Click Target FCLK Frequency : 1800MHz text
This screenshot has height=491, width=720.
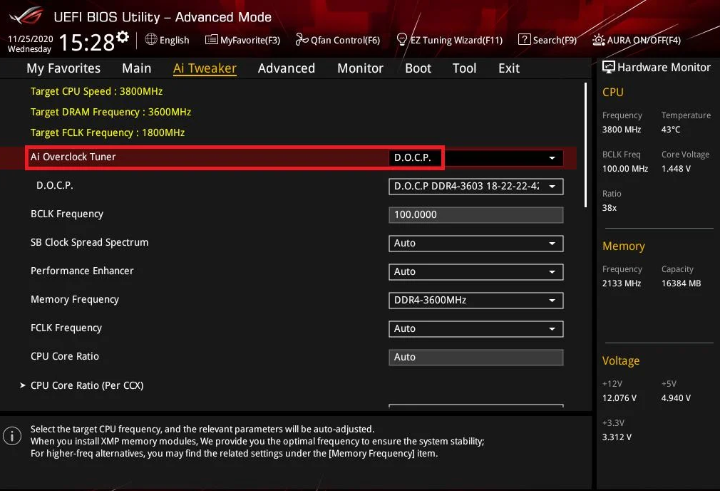tap(107, 133)
